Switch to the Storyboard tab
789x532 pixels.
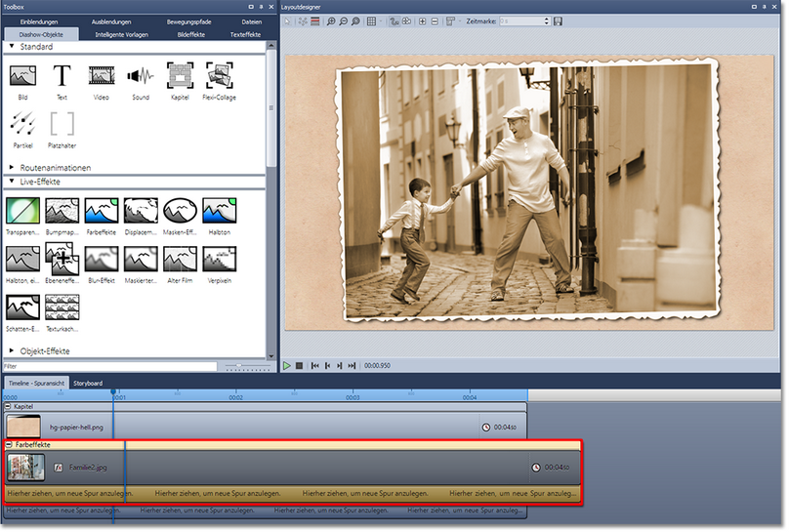pos(87,383)
